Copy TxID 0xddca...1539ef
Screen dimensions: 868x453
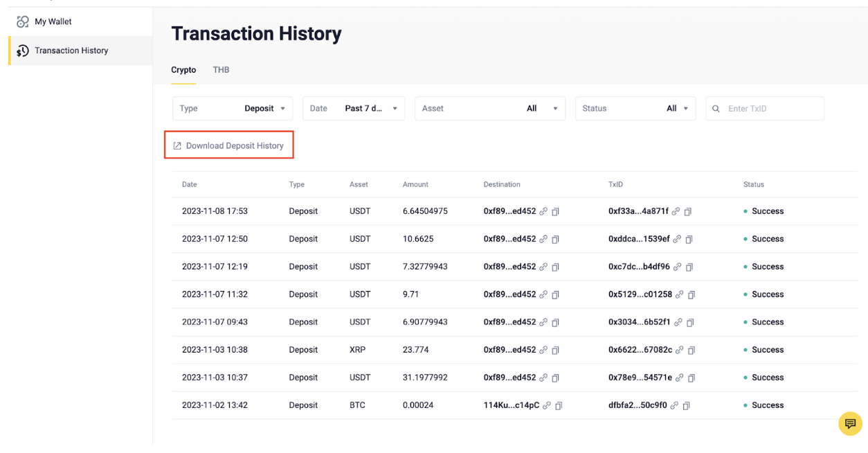pos(687,240)
